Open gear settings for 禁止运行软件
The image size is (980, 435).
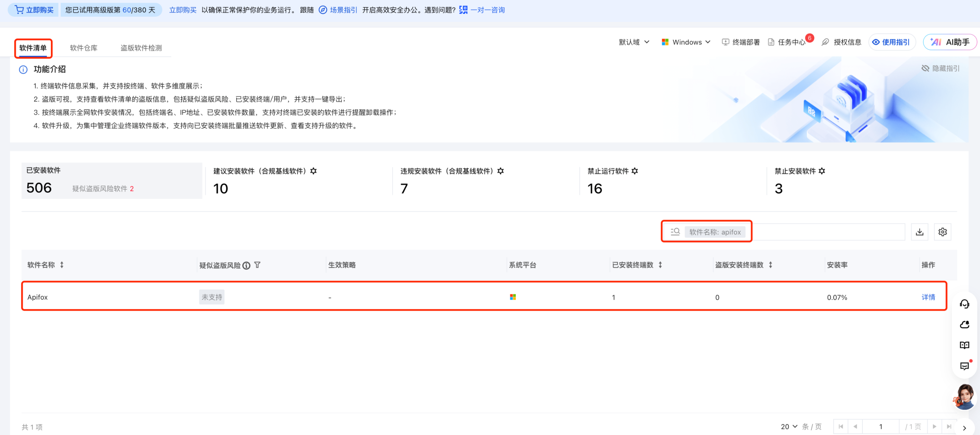tap(635, 171)
